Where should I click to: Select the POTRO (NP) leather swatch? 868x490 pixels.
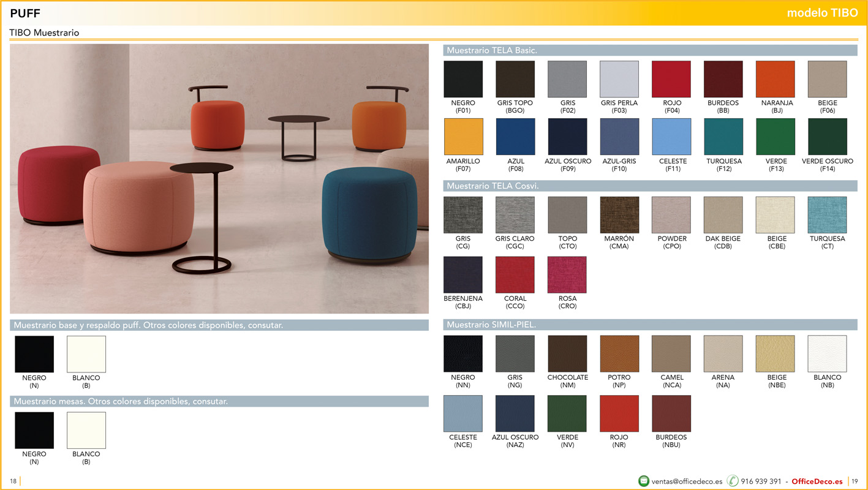(619, 353)
